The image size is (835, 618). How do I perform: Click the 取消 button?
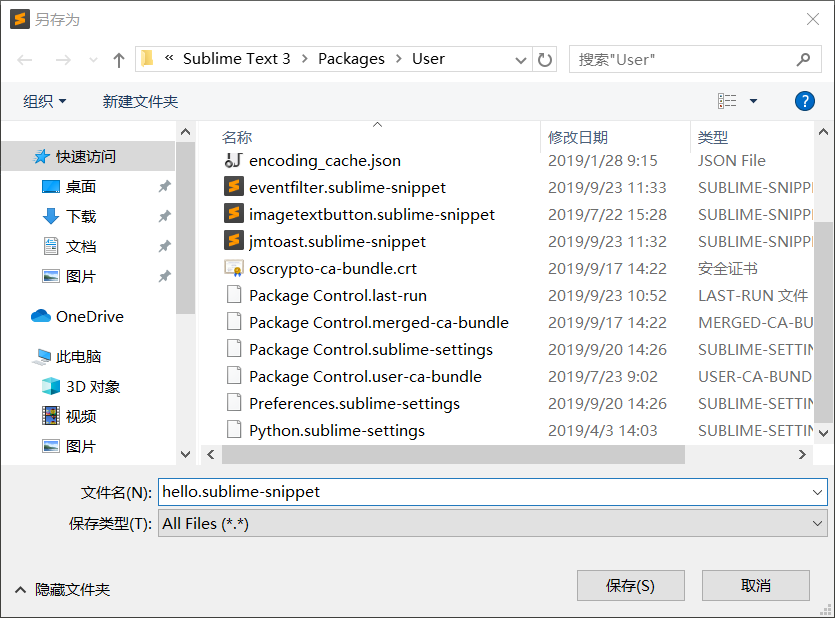[x=756, y=586]
